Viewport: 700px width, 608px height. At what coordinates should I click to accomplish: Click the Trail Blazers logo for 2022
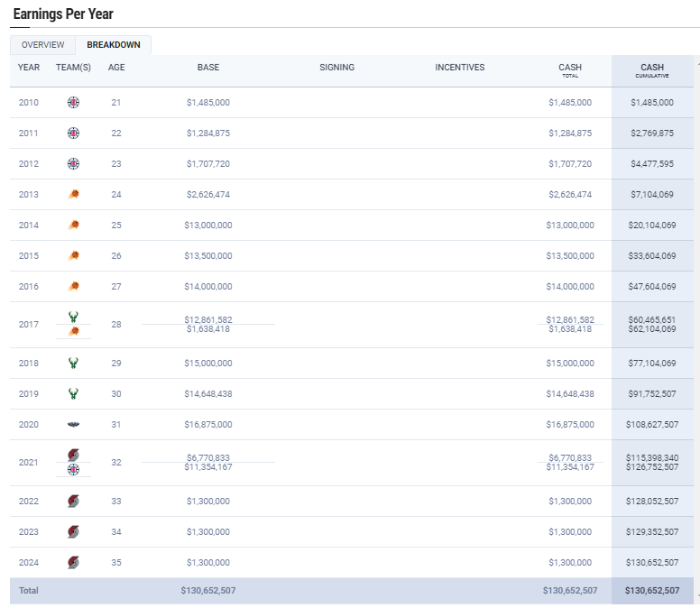click(x=73, y=502)
